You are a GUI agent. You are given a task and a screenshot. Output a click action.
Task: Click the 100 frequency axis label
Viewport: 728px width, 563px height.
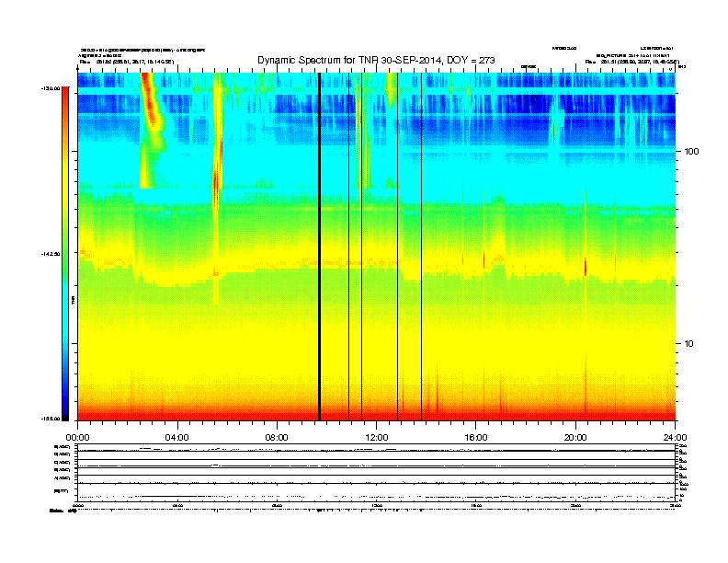click(691, 152)
